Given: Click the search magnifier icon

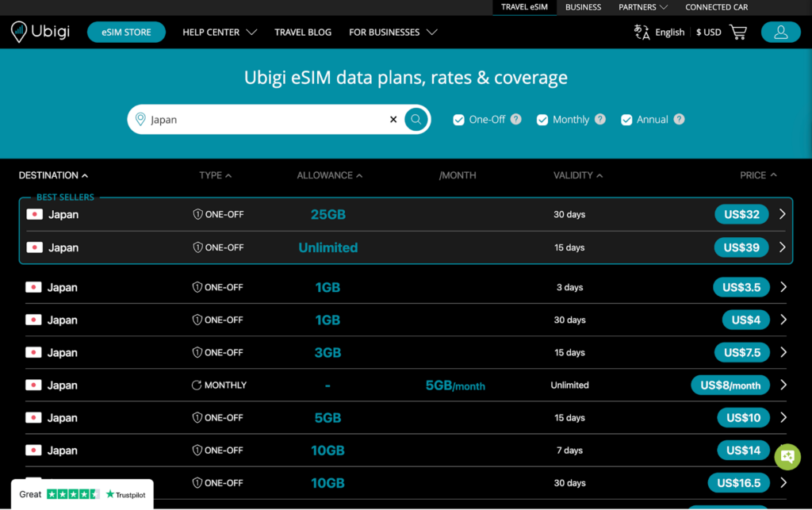Looking at the screenshot, I should 416,119.
